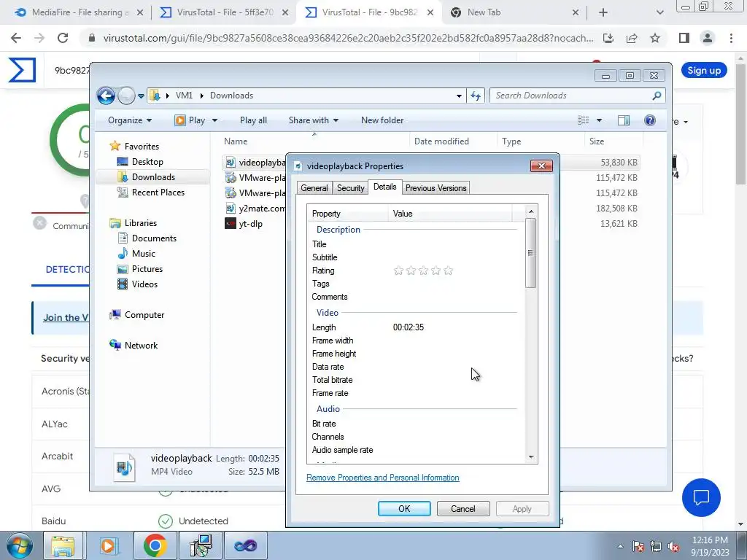
Task: Click Cancel in Properties dialog
Action: 463,508
